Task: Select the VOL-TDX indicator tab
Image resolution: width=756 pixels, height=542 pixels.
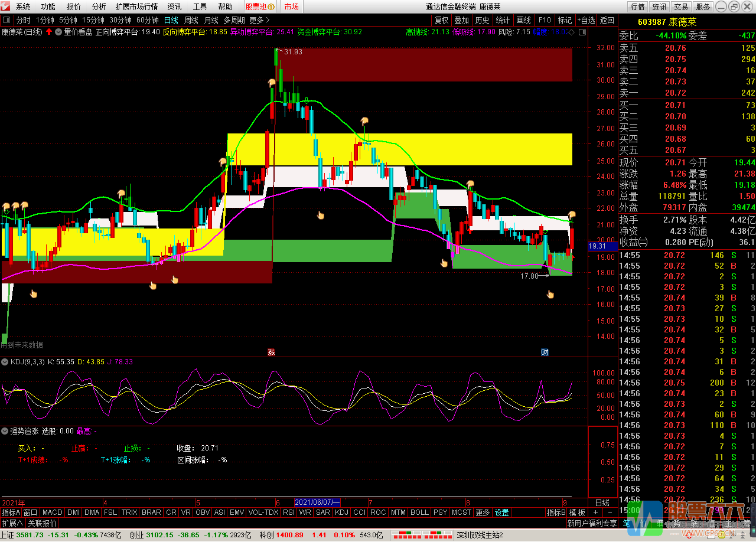Action: coord(263,512)
